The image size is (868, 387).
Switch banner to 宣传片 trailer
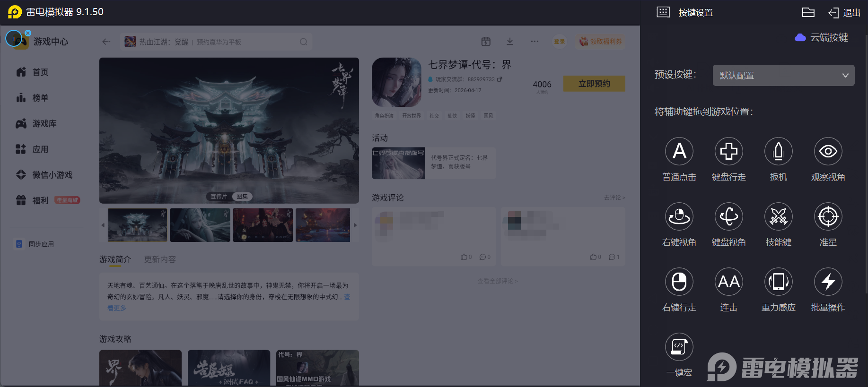coord(219,197)
